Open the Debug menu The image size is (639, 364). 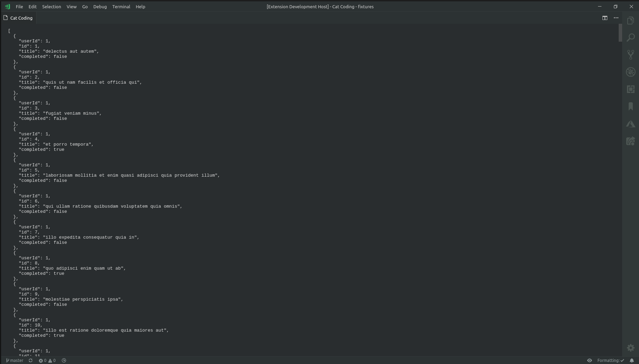pos(100,7)
